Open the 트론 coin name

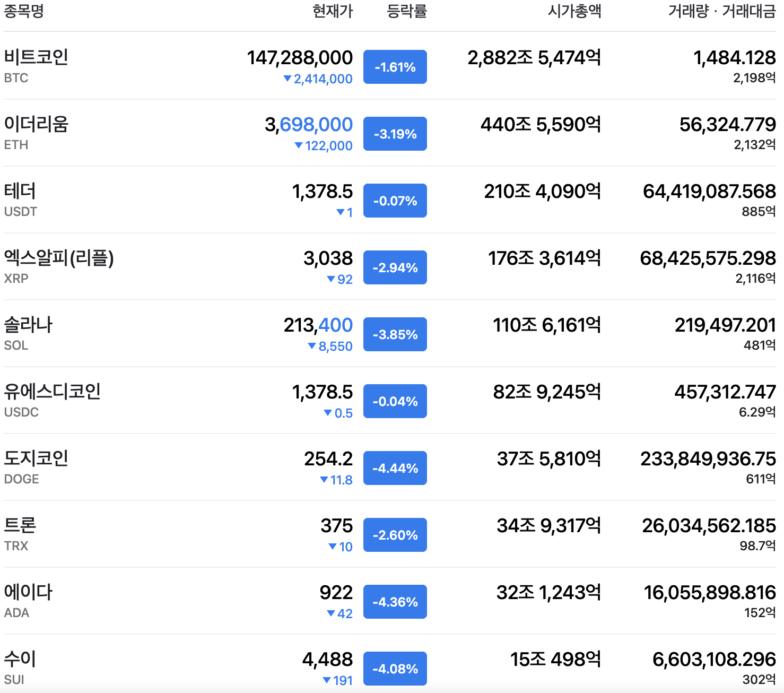point(20,525)
